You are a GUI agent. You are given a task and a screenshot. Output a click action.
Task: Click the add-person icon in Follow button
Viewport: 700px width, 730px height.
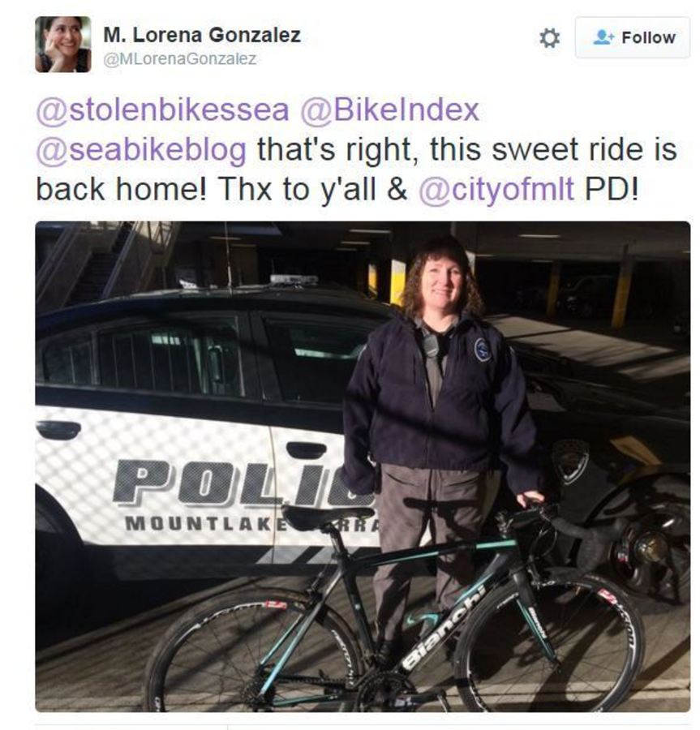click(x=603, y=37)
